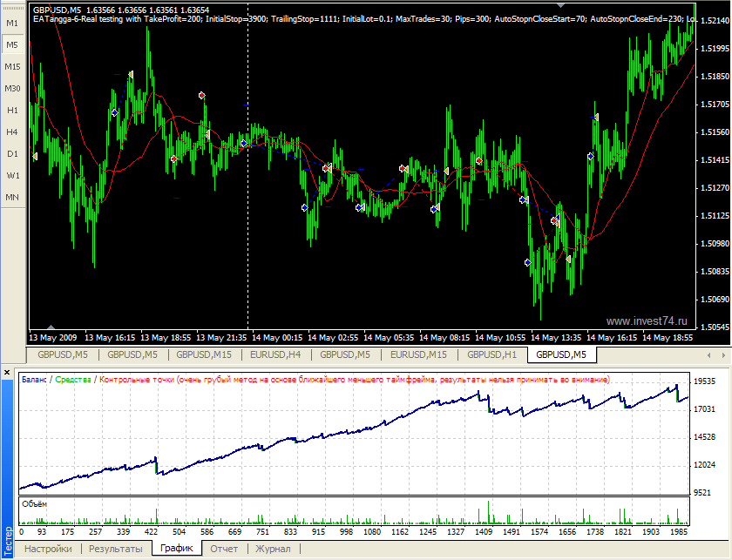Switch chart to M1 timeframe
732x560 pixels.
point(12,23)
